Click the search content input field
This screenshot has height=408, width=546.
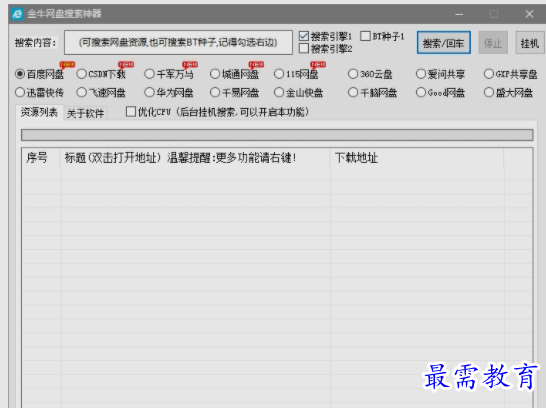[x=178, y=42]
